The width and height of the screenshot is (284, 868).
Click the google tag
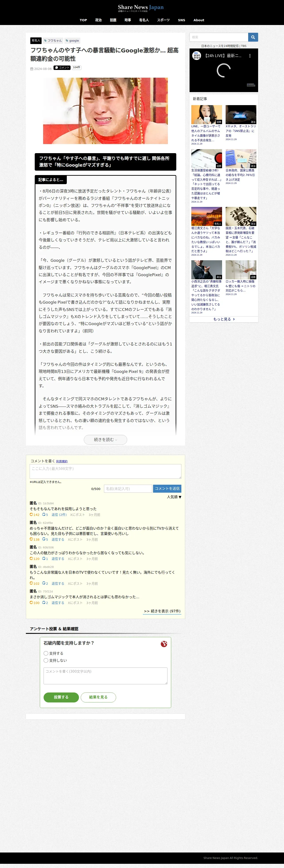tap(72, 41)
